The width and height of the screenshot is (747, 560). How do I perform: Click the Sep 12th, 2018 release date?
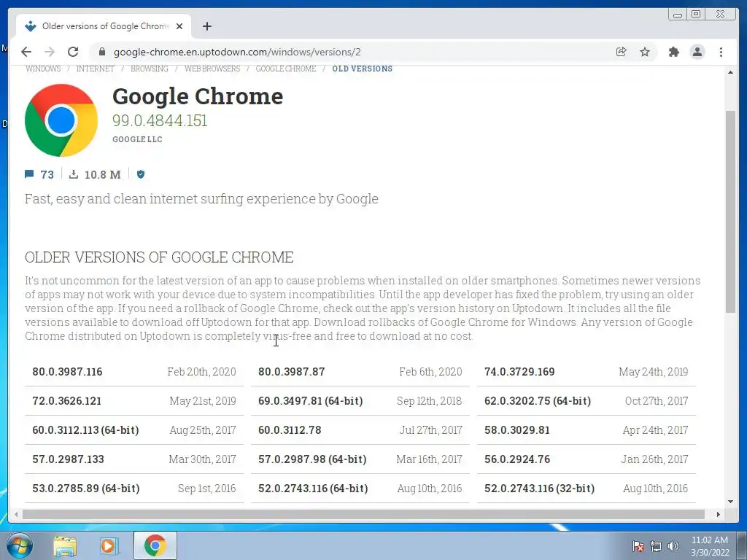click(x=429, y=401)
